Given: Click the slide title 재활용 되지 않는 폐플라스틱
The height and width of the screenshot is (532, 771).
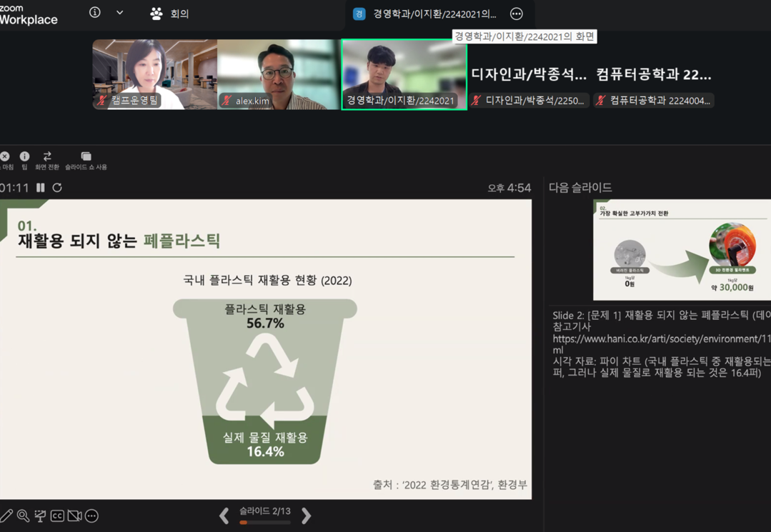Looking at the screenshot, I should click(119, 241).
